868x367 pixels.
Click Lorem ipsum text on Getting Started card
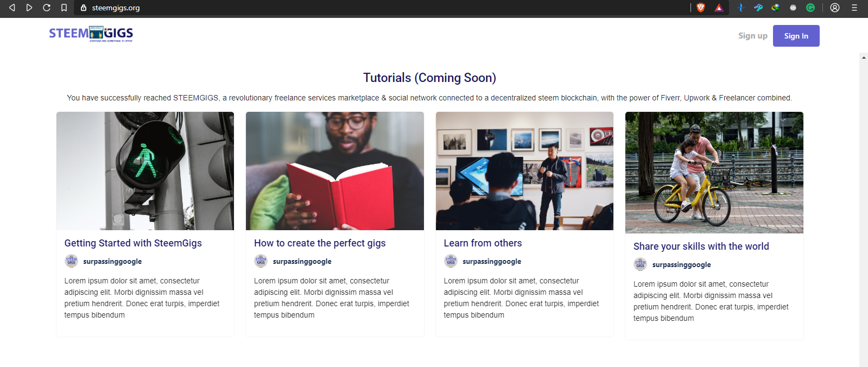142,298
